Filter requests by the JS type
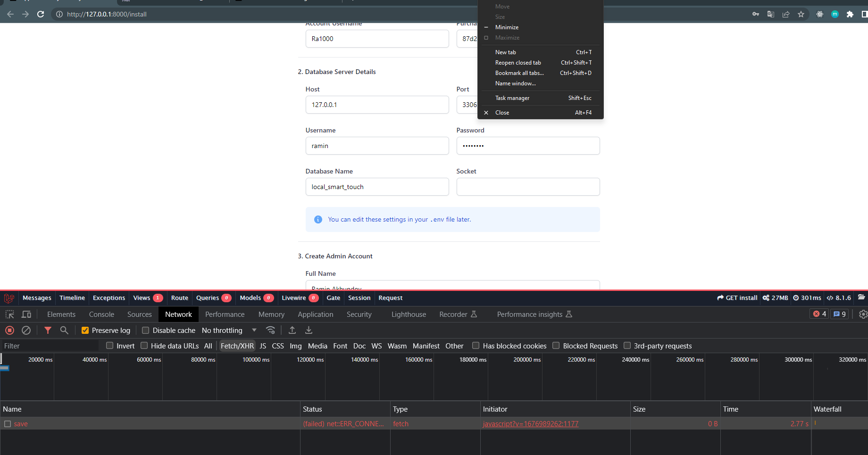The height and width of the screenshot is (455, 868). pos(263,346)
